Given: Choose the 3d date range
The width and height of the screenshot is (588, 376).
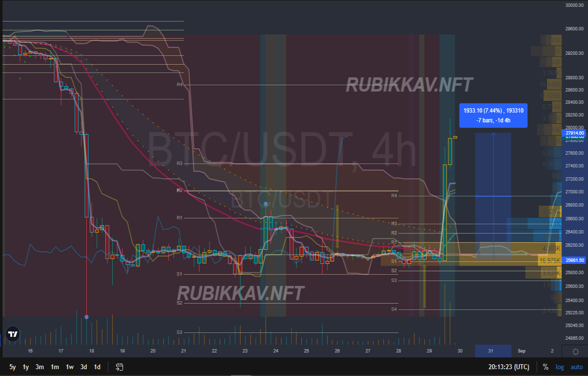Looking at the screenshot, I should click(84, 367).
